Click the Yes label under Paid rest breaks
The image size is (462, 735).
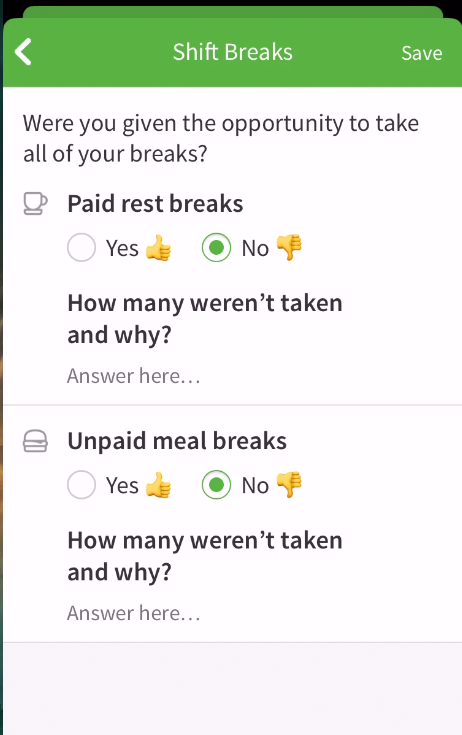pos(122,248)
